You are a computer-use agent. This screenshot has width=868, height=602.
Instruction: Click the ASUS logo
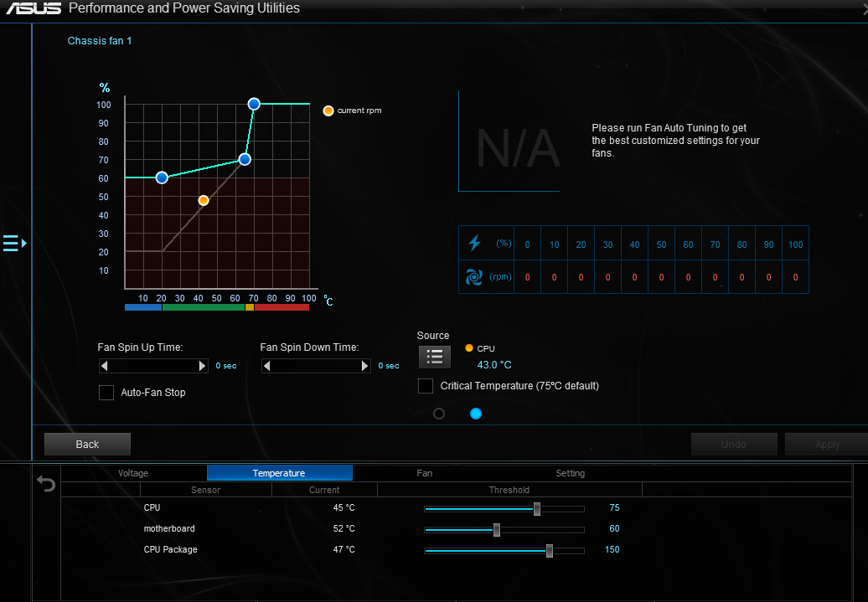point(34,8)
